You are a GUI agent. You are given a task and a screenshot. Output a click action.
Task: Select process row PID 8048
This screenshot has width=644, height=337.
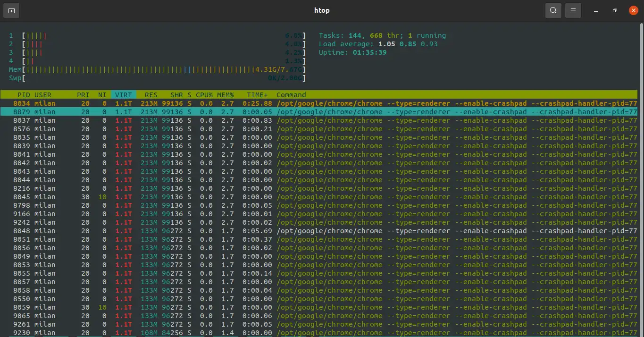click(319, 231)
